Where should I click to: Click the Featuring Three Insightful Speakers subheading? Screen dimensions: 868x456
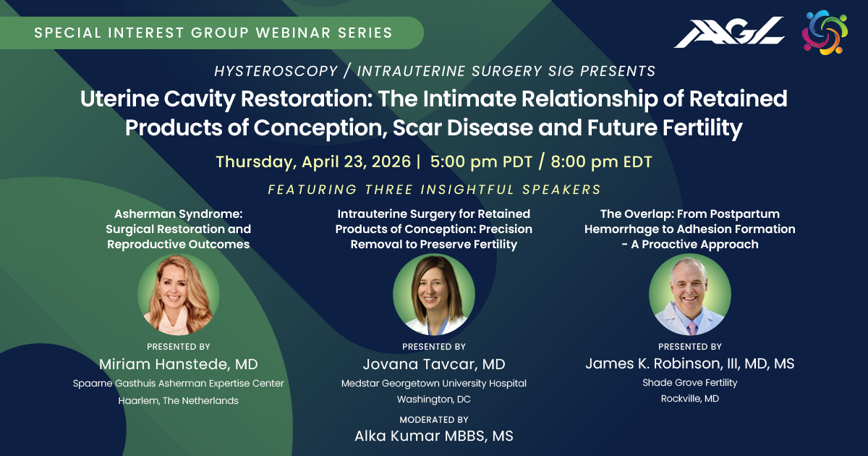[x=434, y=190]
